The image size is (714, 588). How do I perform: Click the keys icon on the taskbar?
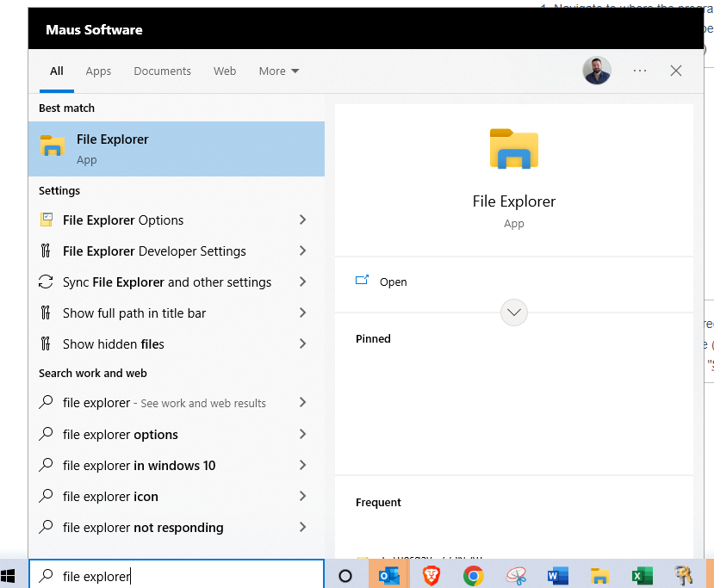tap(683, 576)
